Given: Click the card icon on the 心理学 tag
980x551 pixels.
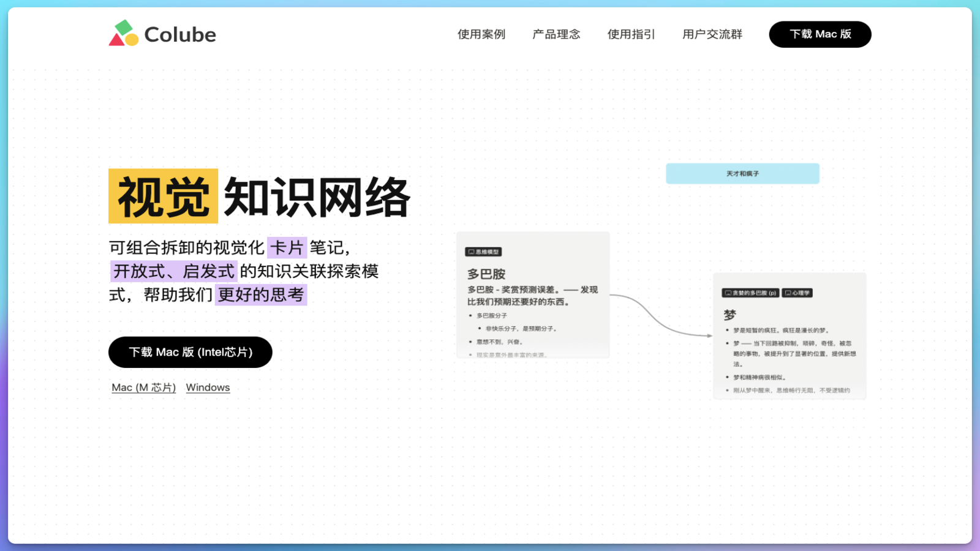Looking at the screenshot, I should (789, 292).
